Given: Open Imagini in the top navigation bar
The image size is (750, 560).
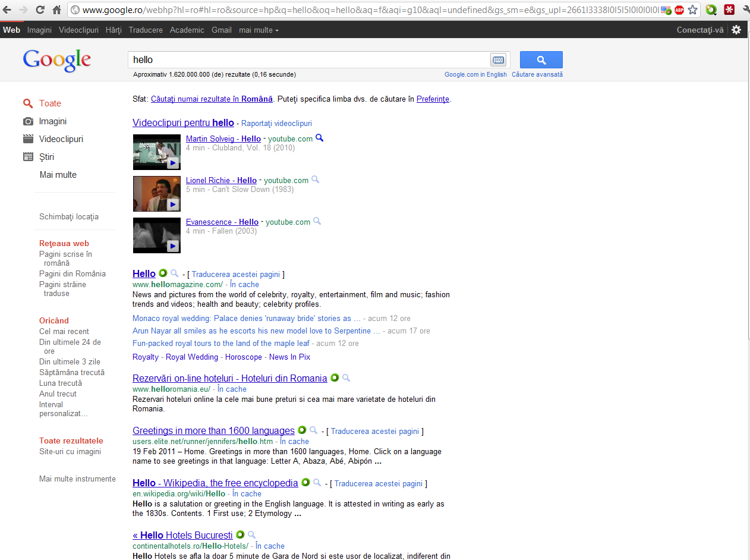Looking at the screenshot, I should click(39, 30).
